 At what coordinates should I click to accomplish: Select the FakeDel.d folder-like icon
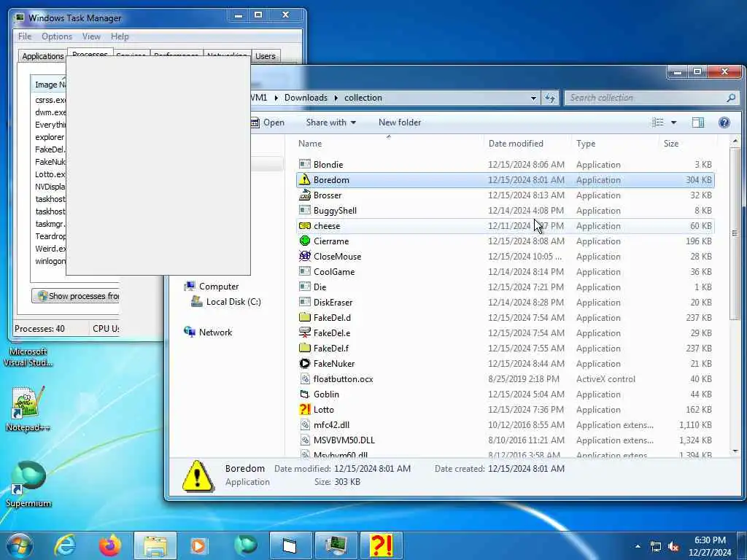point(304,317)
